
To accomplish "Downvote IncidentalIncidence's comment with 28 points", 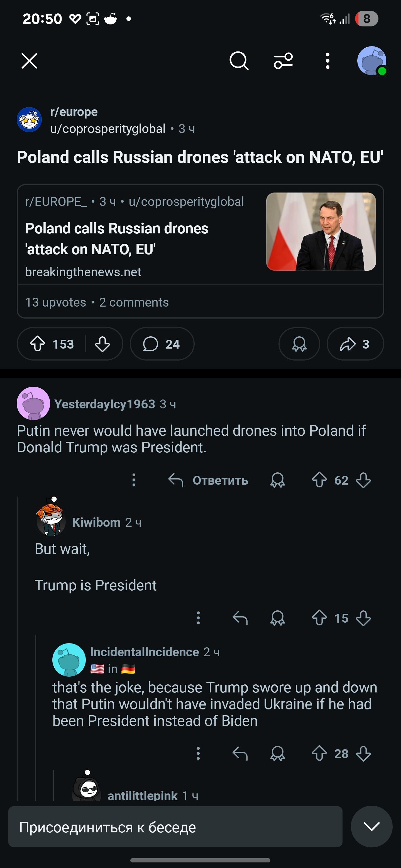I will (363, 753).
